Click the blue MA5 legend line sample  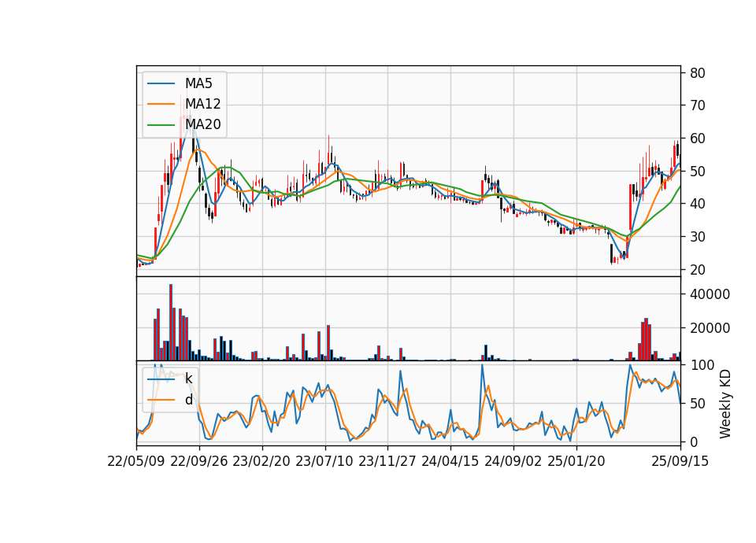pyautogui.click(x=161, y=83)
